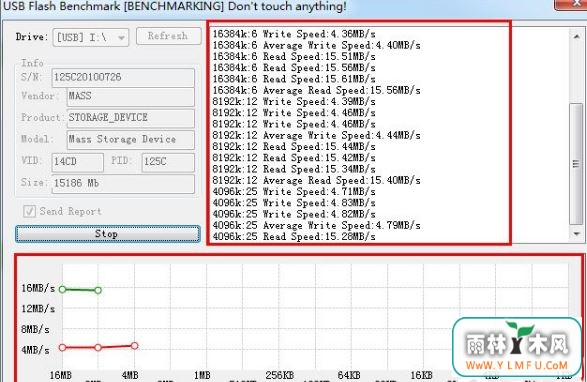The image size is (587, 382).
Task: Click the S/N serial number field
Action: [x=123, y=78]
